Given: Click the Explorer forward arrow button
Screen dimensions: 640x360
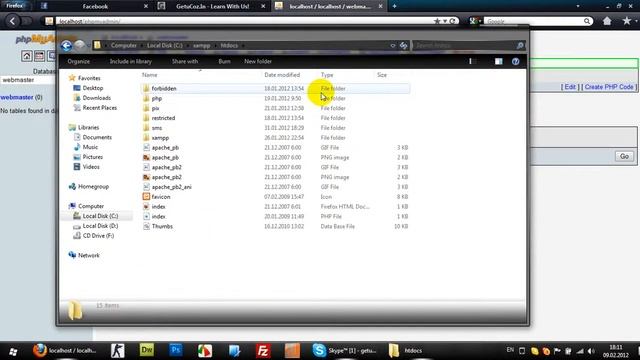Looking at the screenshot, I should (80, 45).
